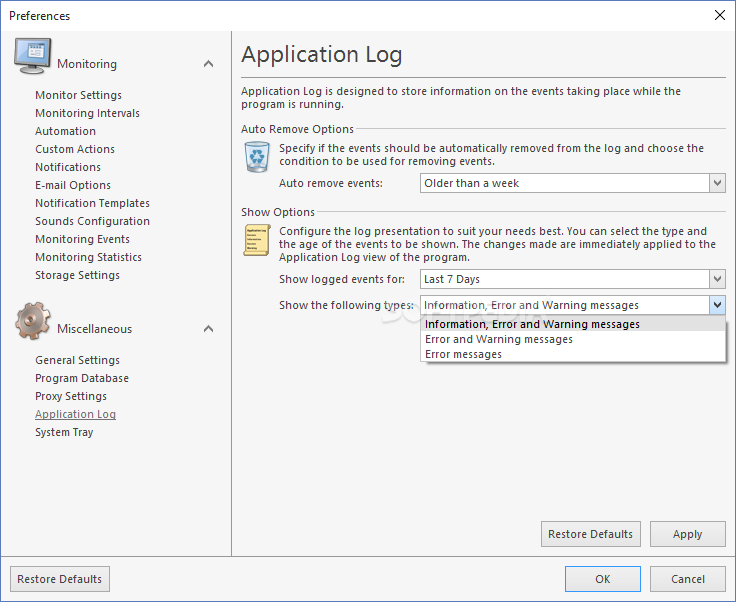Close the Preferences window

(720, 15)
